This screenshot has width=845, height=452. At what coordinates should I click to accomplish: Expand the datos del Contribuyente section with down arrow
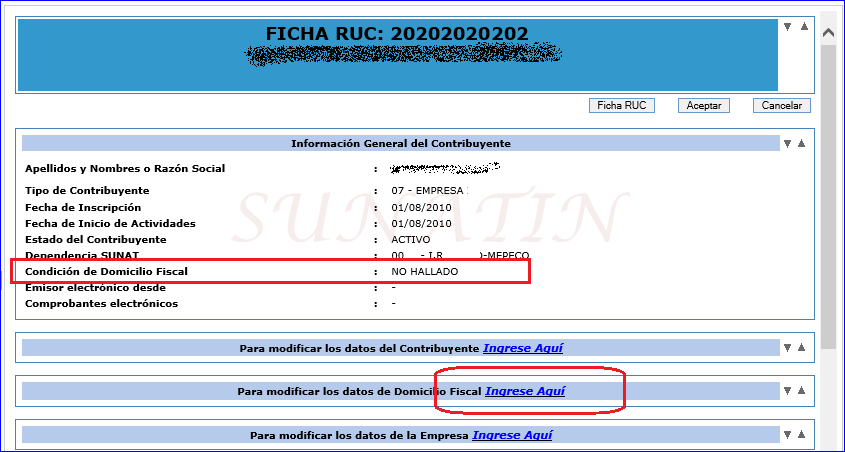(788, 348)
